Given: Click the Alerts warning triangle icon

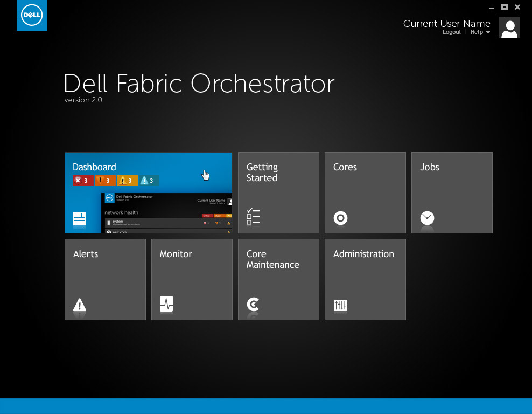Looking at the screenshot, I should pyautogui.click(x=80, y=305).
